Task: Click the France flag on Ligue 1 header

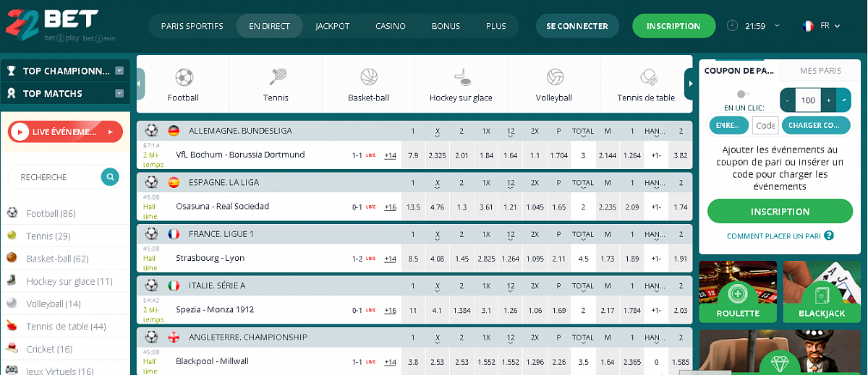Action: coord(174,234)
